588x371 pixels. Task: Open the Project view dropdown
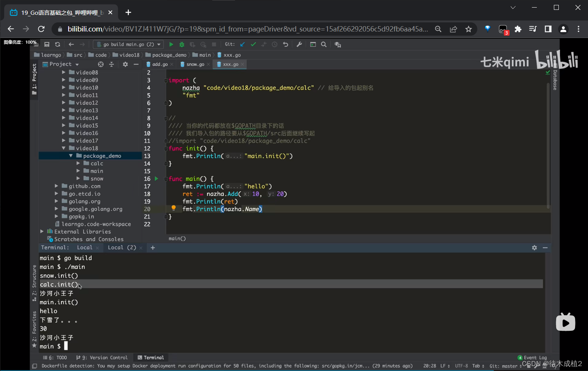coord(61,64)
